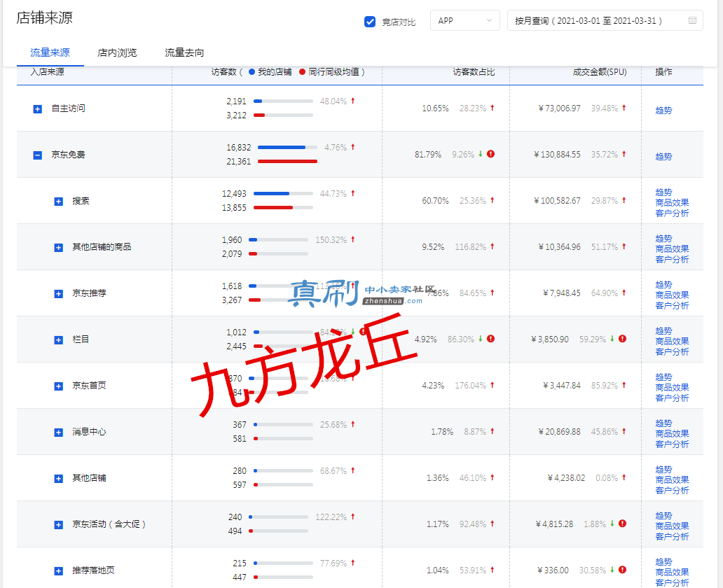Switch to the 店内浏览 tab
The height and width of the screenshot is (588, 723).
point(117,52)
